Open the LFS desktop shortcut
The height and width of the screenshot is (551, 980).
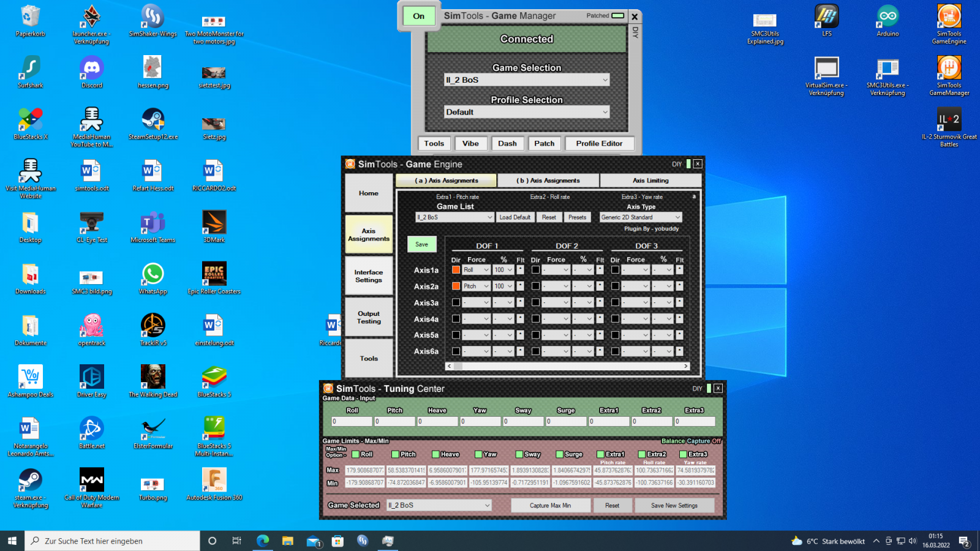(826, 21)
